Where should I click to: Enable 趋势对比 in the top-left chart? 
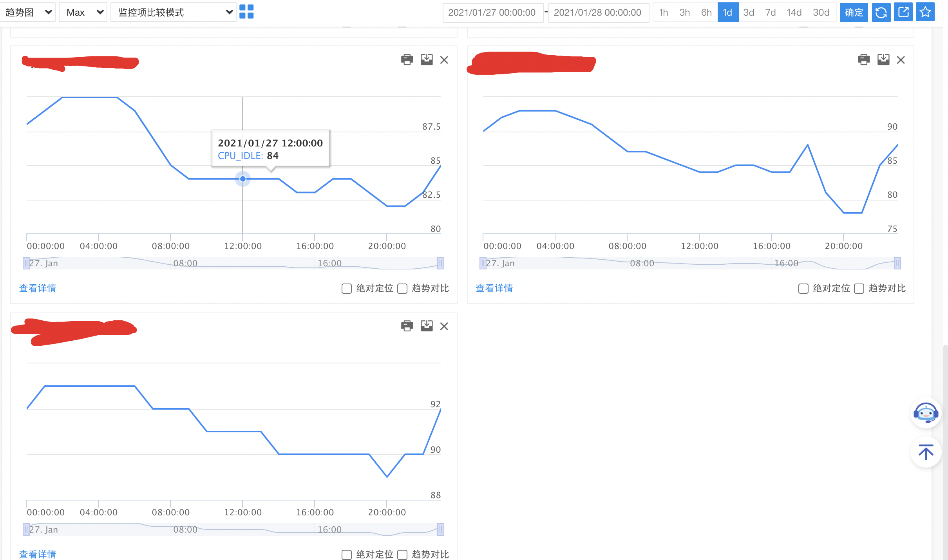pyautogui.click(x=402, y=289)
